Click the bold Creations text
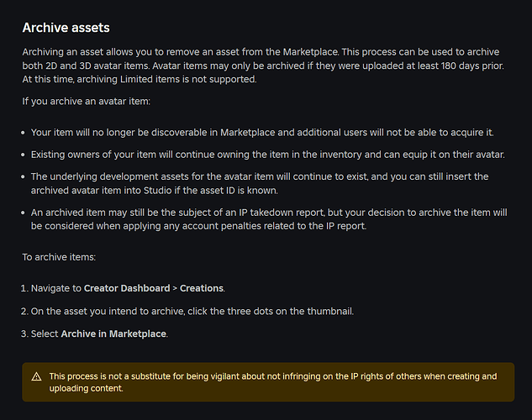This screenshot has width=532, height=420. [x=202, y=288]
